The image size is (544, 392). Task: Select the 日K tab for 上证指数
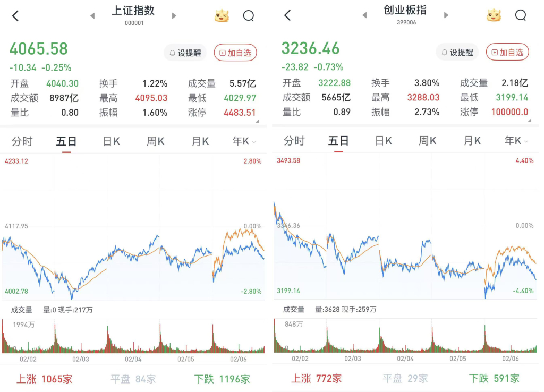[x=112, y=141]
